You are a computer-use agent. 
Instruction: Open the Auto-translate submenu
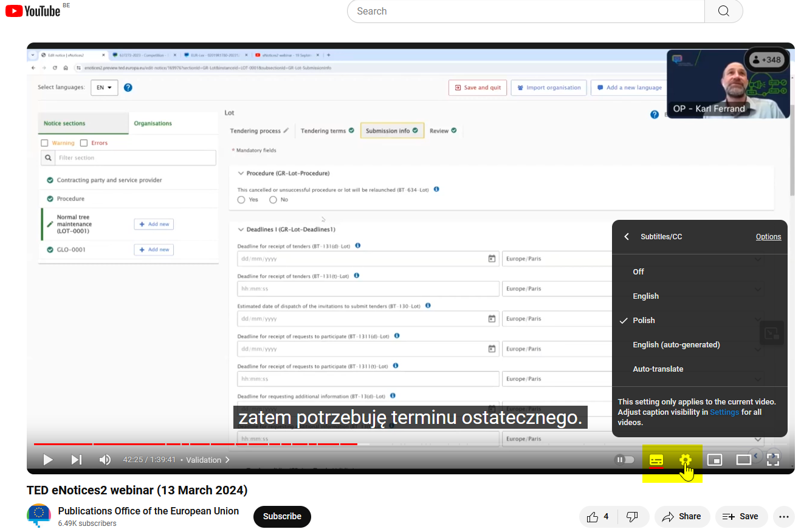(x=658, y=369)
